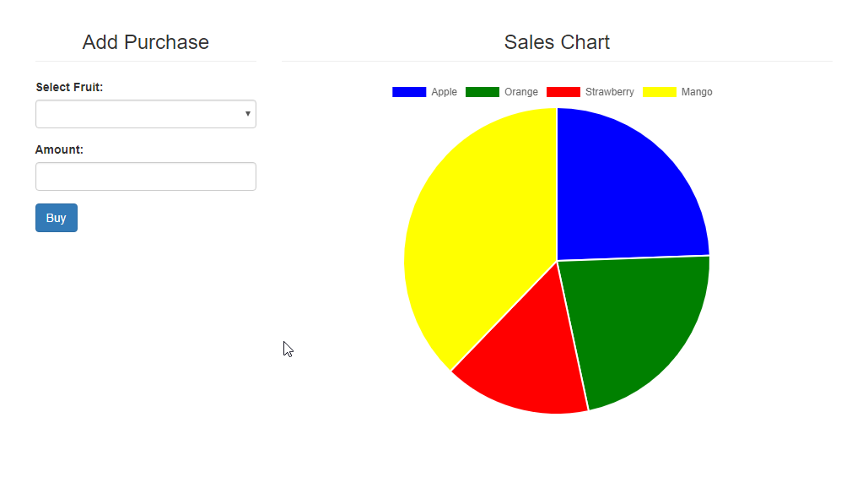Hide the Strawberry series via its legend label

[x=610, y=92]
